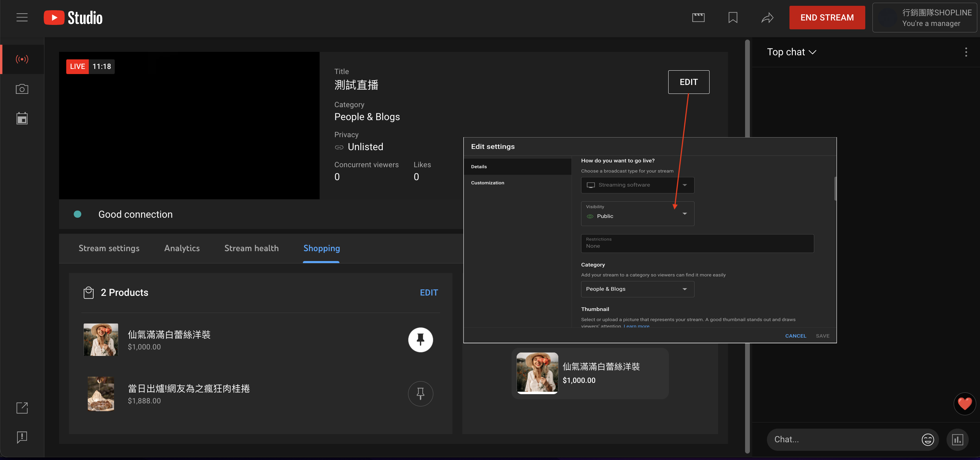This screenshot has height=460, width=980.
Task: Click the red heart reaction button
Action: point(964,403)
